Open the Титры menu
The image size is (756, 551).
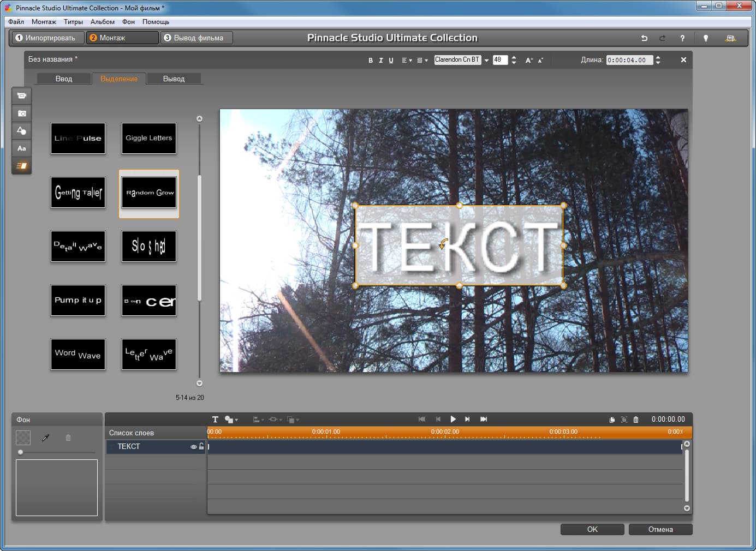(73, 22)
